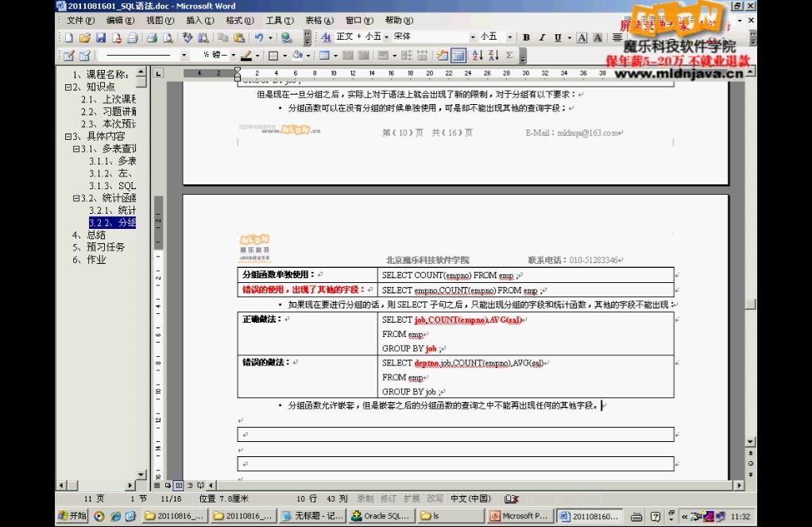Toggle Show/Hide gridlines table button
The height and width of the screenshot is (527, 812).
coord(458,56)
